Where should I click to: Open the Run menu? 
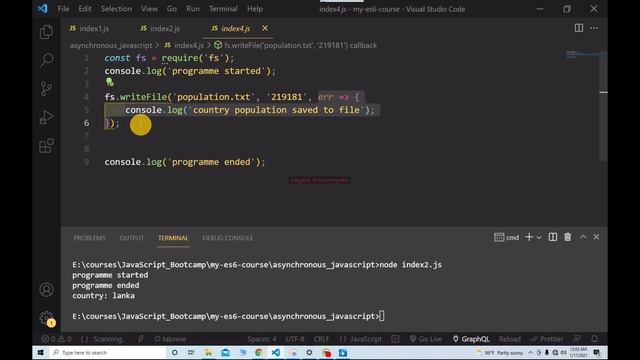[x=193, y=9]
